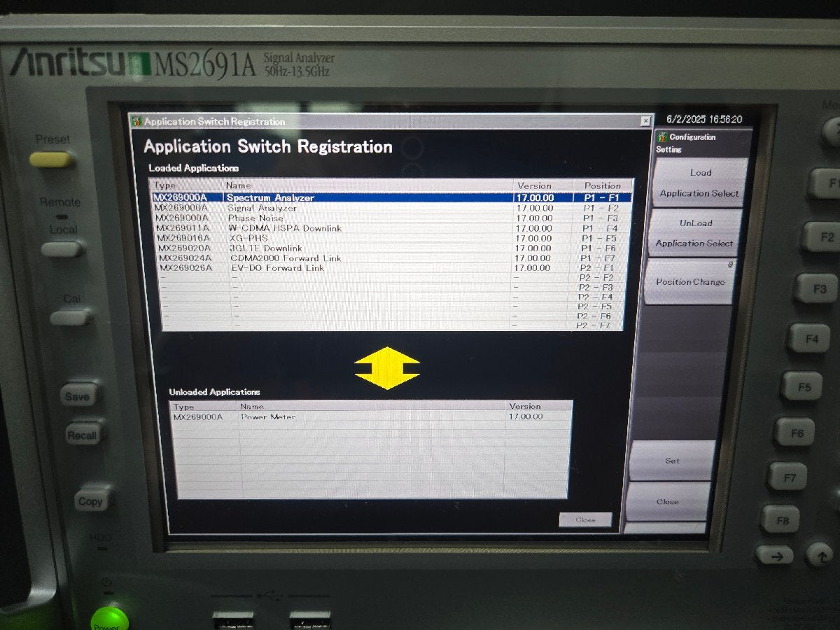Image resolution: width=840 pixels, height=630 pixels.
Task: Click the Copy hardware key
Action: click(92, 500)
